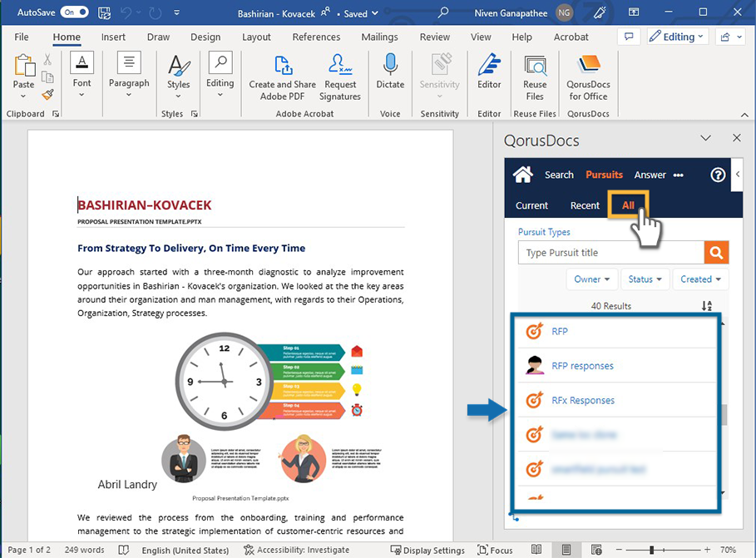This screenshot has width=756, height=558.
Task: Click Accessibility: Investigate in status bar
Action: point(297,550)
